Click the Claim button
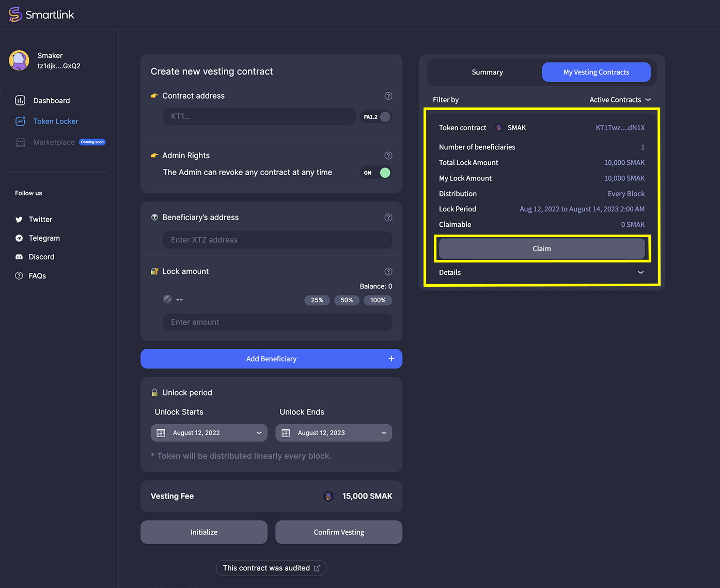 coord(542,249)
